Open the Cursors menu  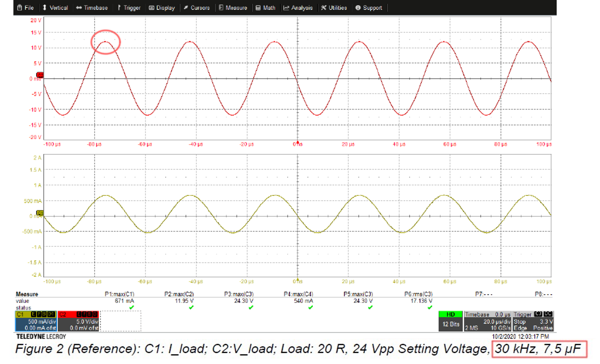point(197,8)
